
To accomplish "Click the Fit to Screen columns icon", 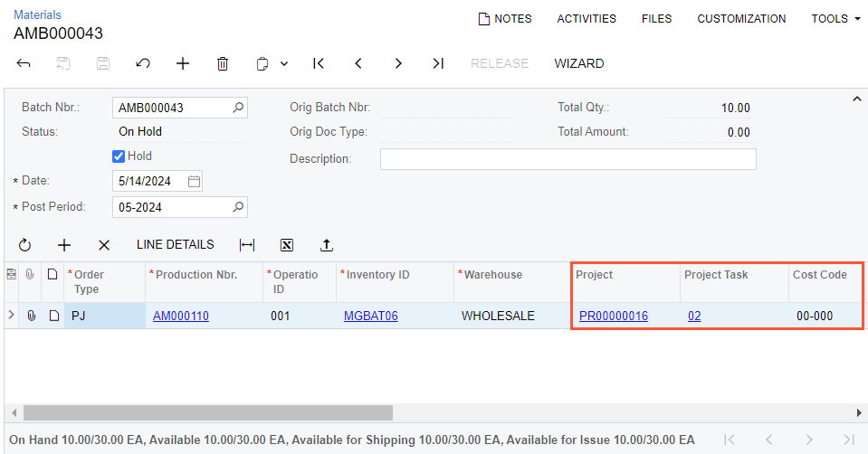I will coord(247,245).
